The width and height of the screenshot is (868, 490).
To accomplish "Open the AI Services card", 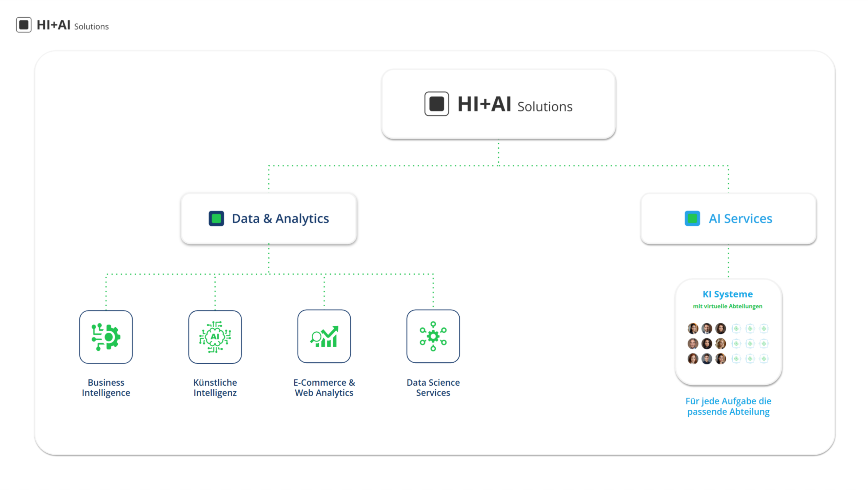I will pyautogui.click(x=728, y=219).
